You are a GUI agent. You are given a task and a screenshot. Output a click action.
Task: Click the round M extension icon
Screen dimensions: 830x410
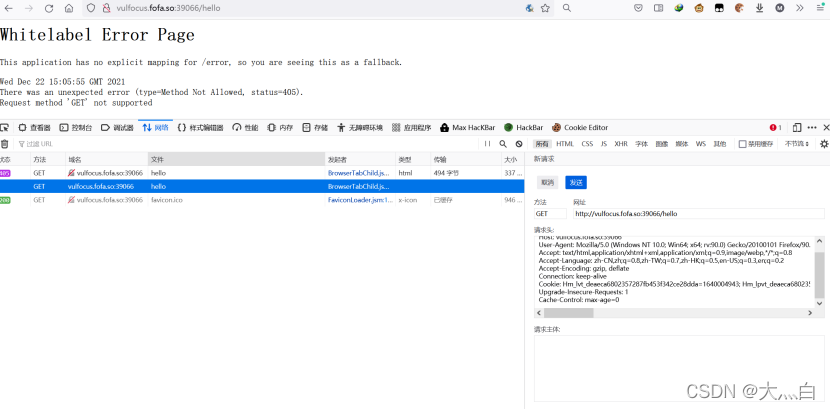[780, 8]
